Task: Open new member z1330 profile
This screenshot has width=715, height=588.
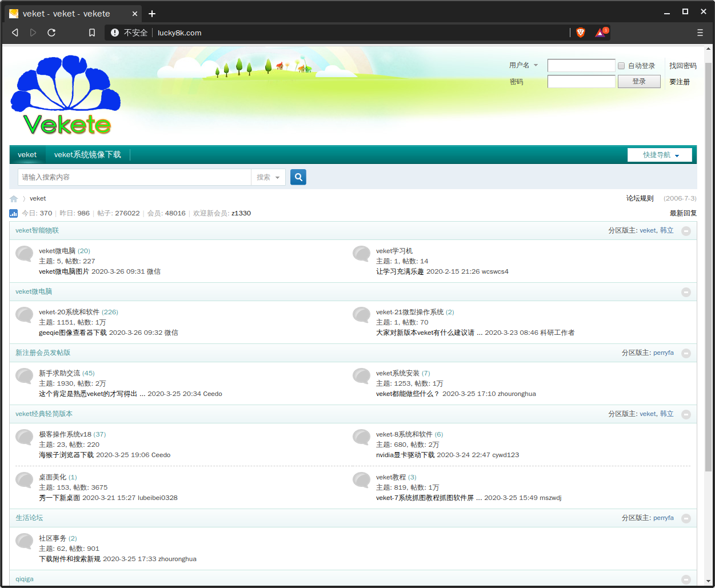Action: pyautogui.click(x=241, y=213)
